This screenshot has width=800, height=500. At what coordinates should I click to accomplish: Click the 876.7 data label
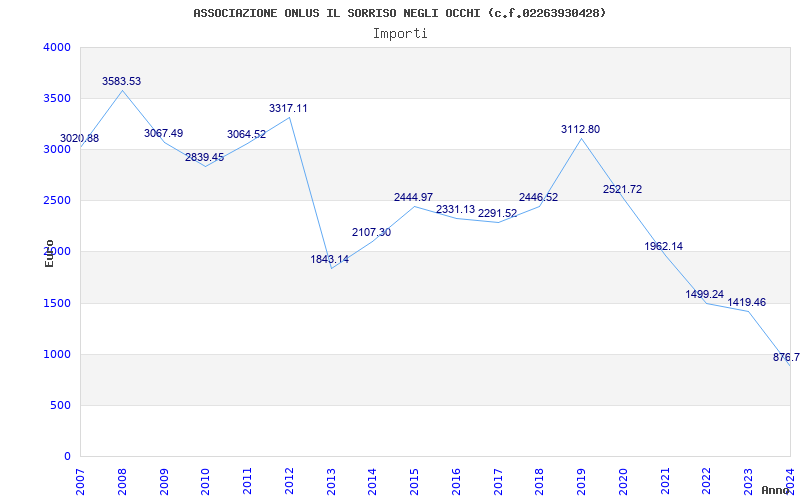786,358
